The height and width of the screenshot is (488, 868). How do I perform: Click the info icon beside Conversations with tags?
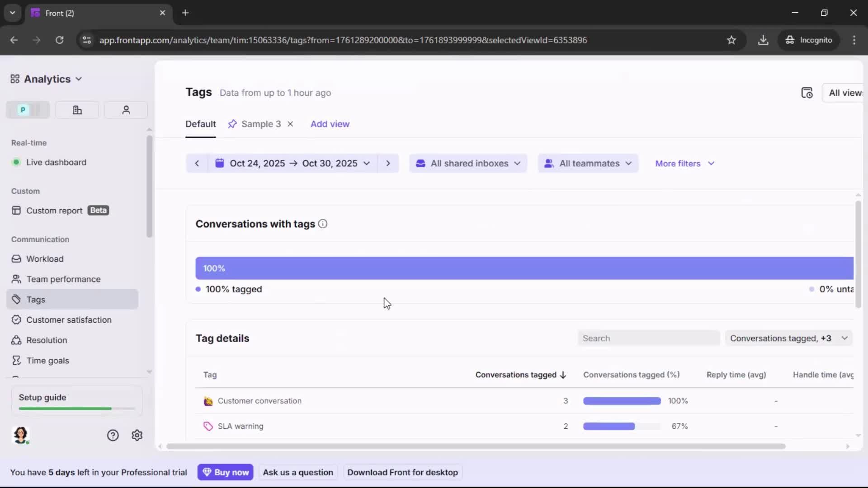(323, 224)
